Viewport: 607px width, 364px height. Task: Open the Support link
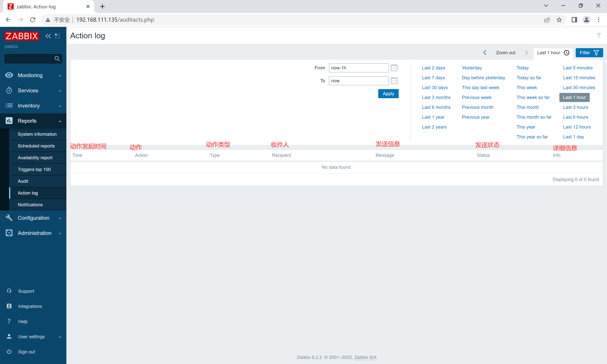tap(26, 291)
